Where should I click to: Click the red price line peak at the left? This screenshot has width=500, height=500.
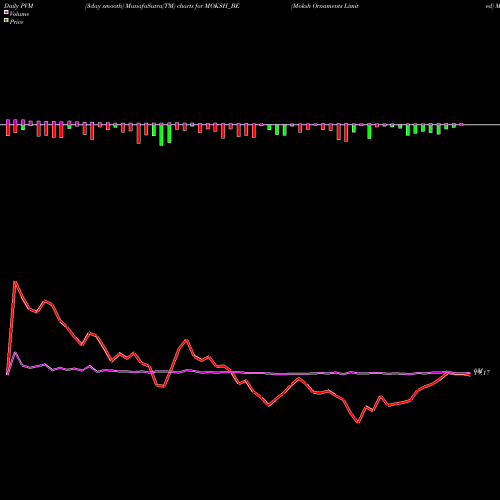[x=15, y=282]
